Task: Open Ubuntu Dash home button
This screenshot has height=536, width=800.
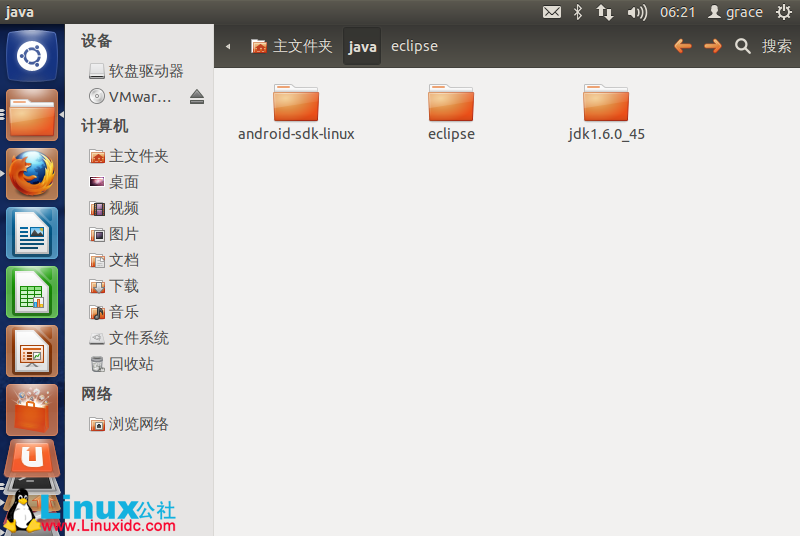Action: point(32,55)
